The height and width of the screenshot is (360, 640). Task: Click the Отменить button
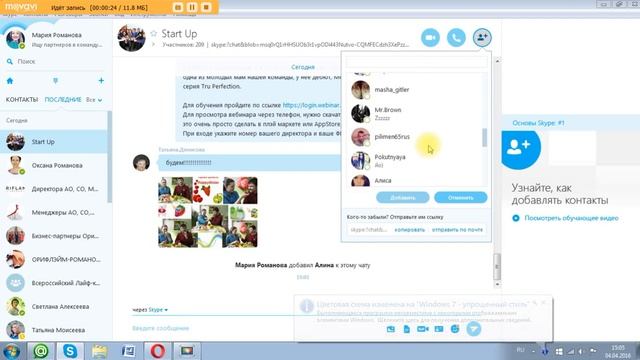pyautogui.click(x=461, y=198)
